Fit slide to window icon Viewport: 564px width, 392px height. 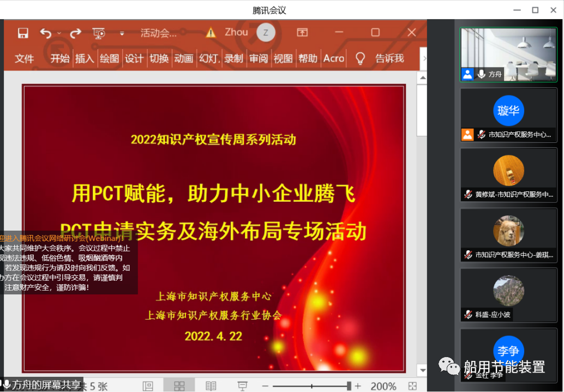click(412, 386)
